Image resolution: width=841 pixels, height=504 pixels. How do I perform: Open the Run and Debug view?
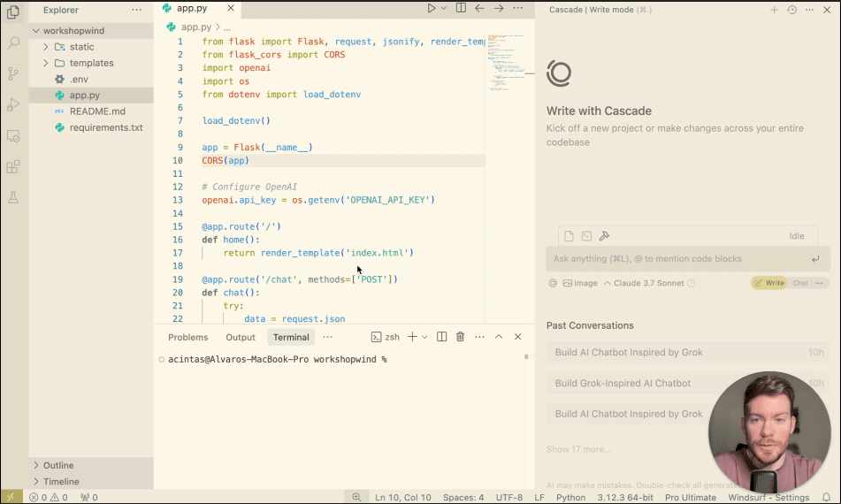pyautogui.click(x=13, y=104)
